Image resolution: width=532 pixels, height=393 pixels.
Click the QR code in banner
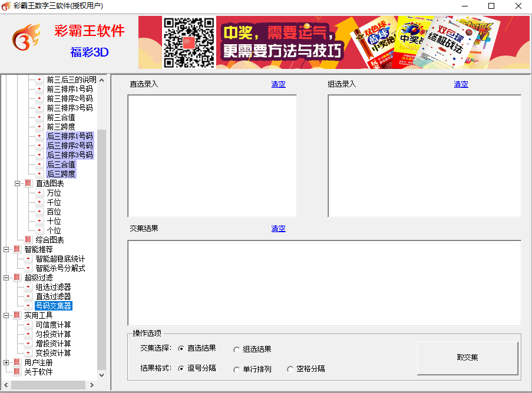[189, 42]
